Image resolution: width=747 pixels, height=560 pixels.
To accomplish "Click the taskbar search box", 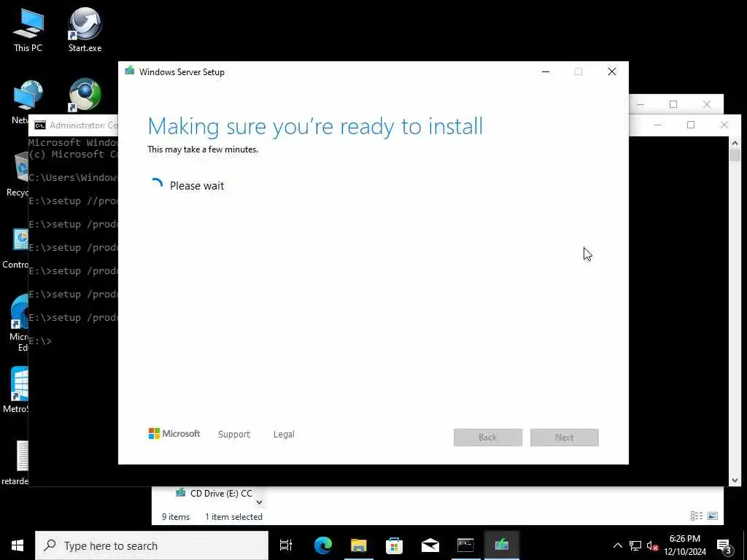I will coord(152,545).
